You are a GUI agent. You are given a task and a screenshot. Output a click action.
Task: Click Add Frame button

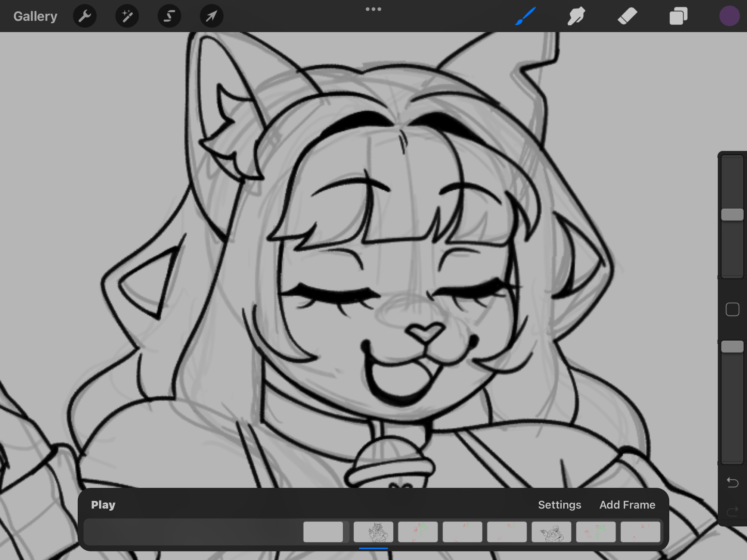627,505
